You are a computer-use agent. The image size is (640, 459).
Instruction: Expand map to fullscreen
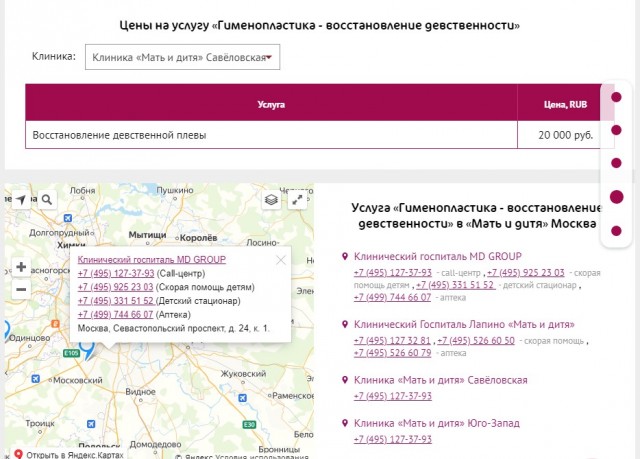pyautogui.click(x=298, y=200)
